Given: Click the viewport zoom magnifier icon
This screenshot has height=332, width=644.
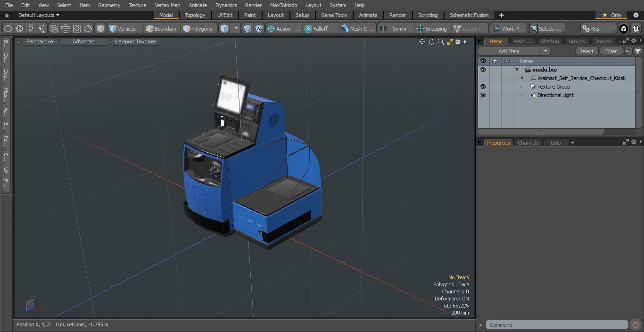Looking at the screenshot, I should click(x=441, y=42).
